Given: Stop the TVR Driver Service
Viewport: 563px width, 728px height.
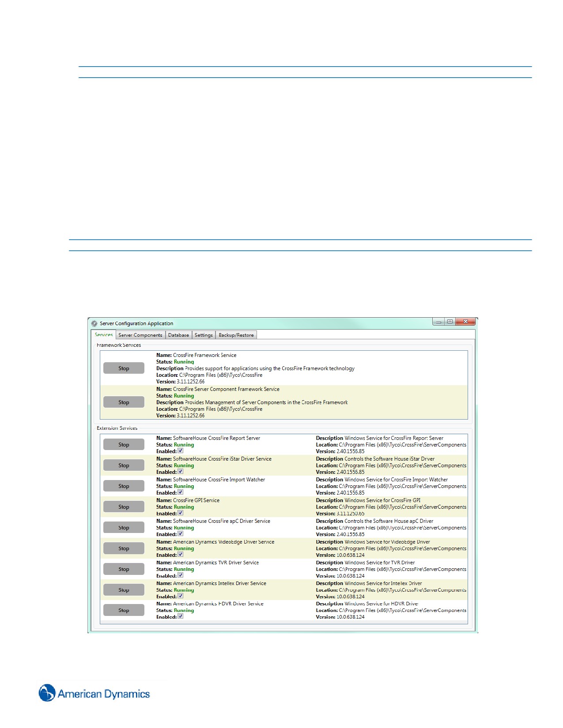Looking at the screenshot, I should pos(124,569).
